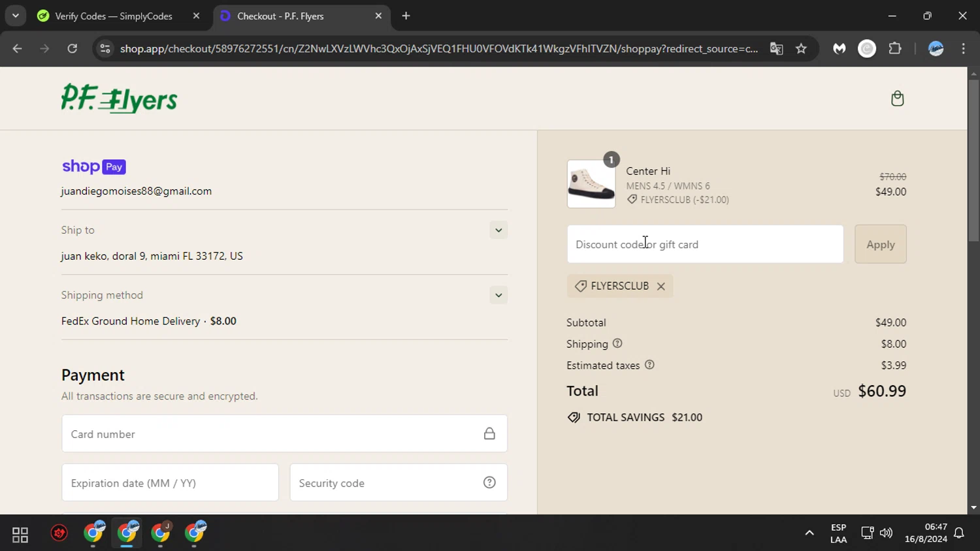Focus the Discount code or gift card field
The width and height of the screenshot is (980, 551).
pos(705,244)
